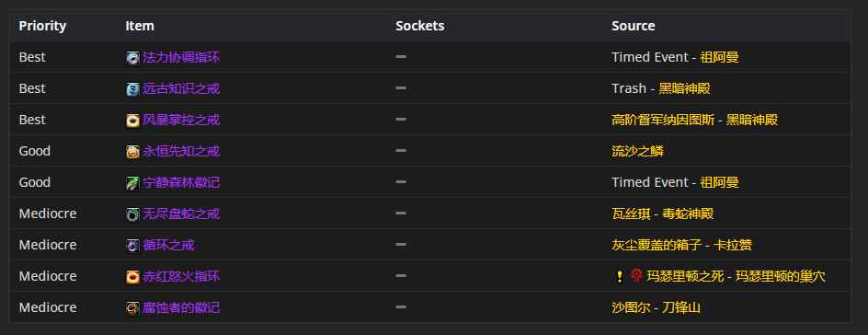The height and width of the screenshot is (335, 868).
Task: Click the yellow exclamation quest icon
Action: 620,276
